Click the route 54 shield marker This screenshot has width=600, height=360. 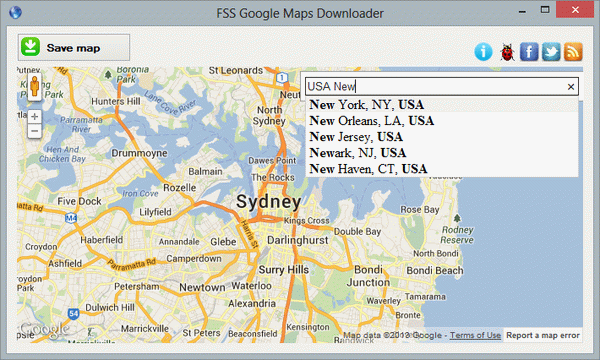point(73,314)
